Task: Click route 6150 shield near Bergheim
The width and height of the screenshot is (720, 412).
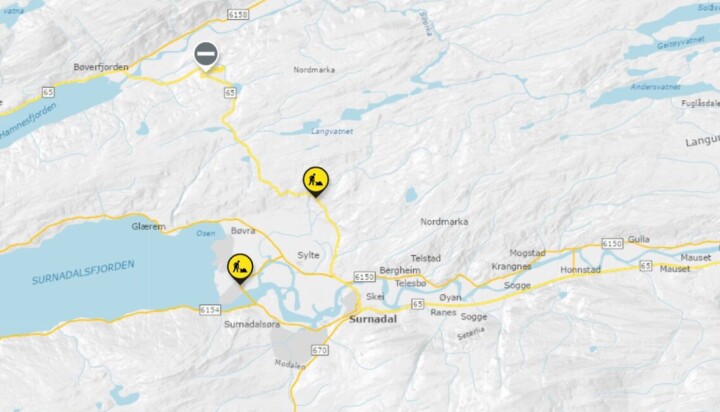Action: pyautogui.click(x=365, y=277)
